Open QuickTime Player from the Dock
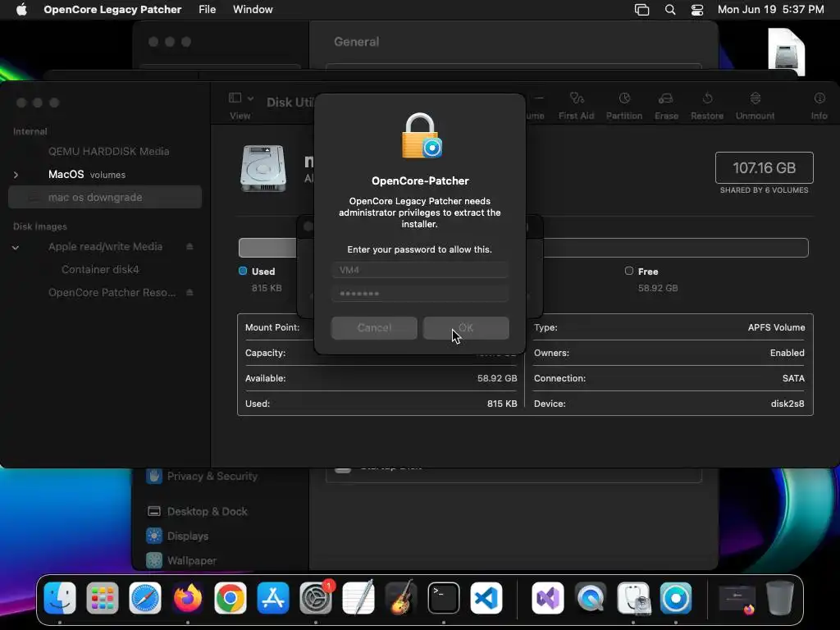The height and width of the screenshot is (630, 840). [x=591, y=598]
